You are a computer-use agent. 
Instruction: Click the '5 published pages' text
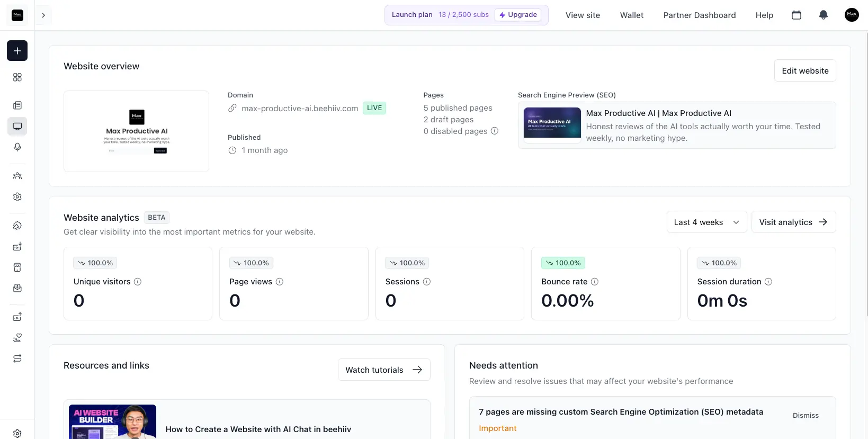458,108
